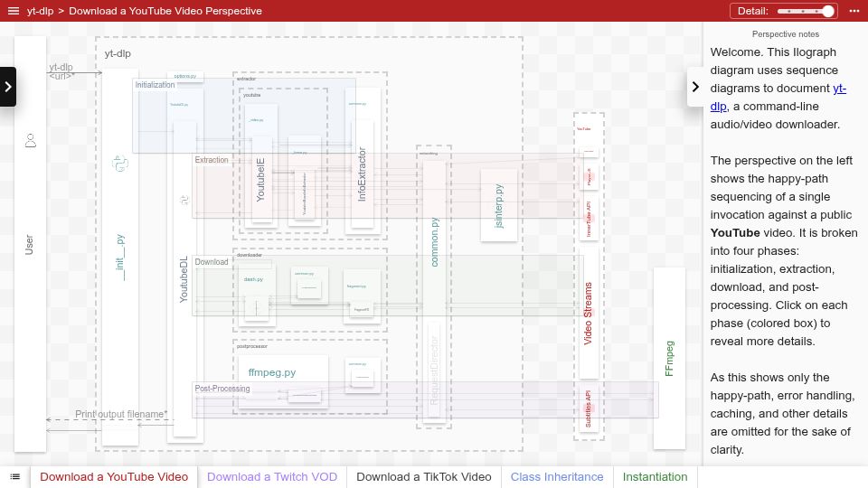
Task: Click the Perspective notes heading
Action: 786,34
